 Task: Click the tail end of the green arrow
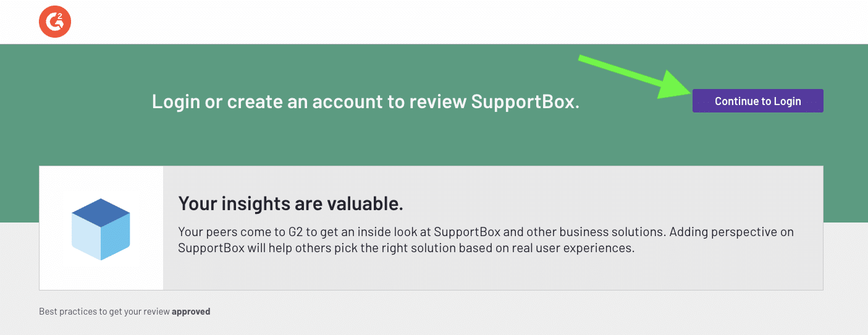(x=583, y=59)
